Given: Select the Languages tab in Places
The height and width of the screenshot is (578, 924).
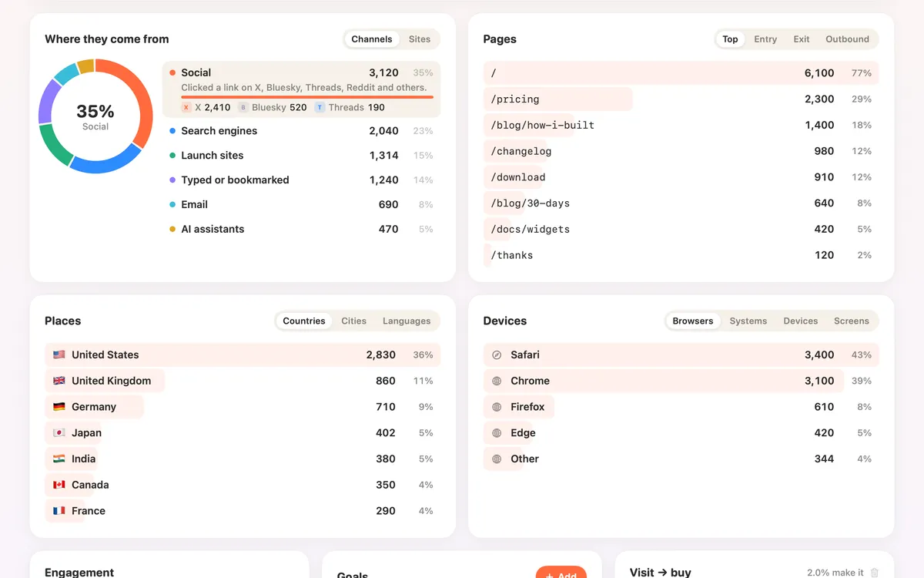Looking at the screenshot, I should (x=407, y=321).
